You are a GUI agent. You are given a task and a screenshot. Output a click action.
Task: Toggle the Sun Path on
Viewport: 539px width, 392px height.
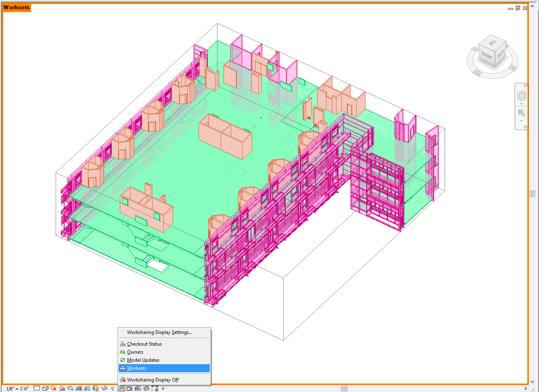53,388
